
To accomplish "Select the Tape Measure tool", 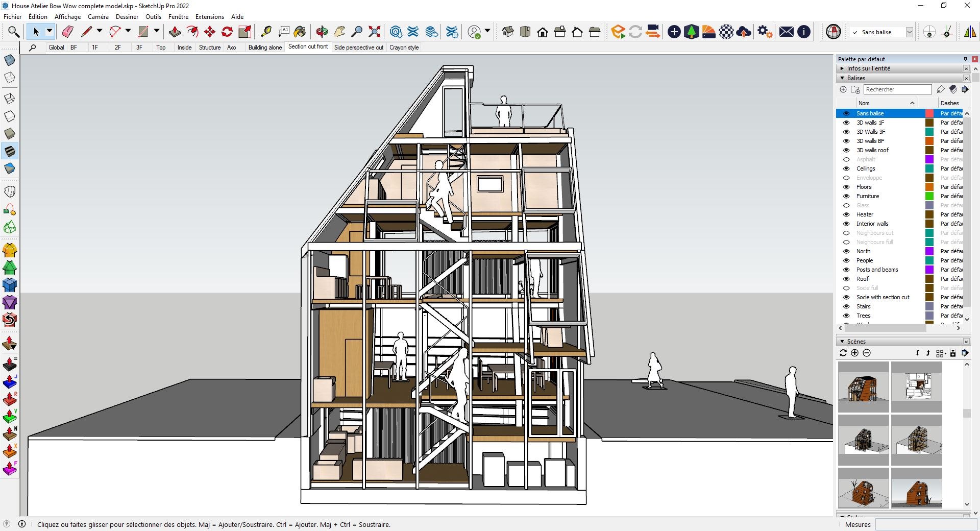I will pos(266,32).
